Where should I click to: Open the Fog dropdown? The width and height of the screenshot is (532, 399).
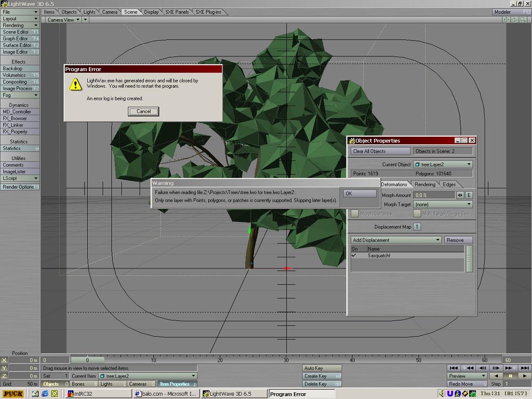20,95
